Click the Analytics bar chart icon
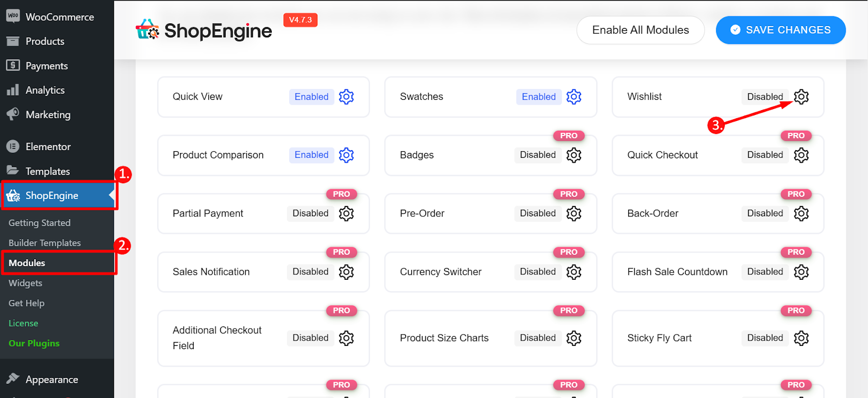Screen dimensions: 868x398 click(x=13, y=90)
